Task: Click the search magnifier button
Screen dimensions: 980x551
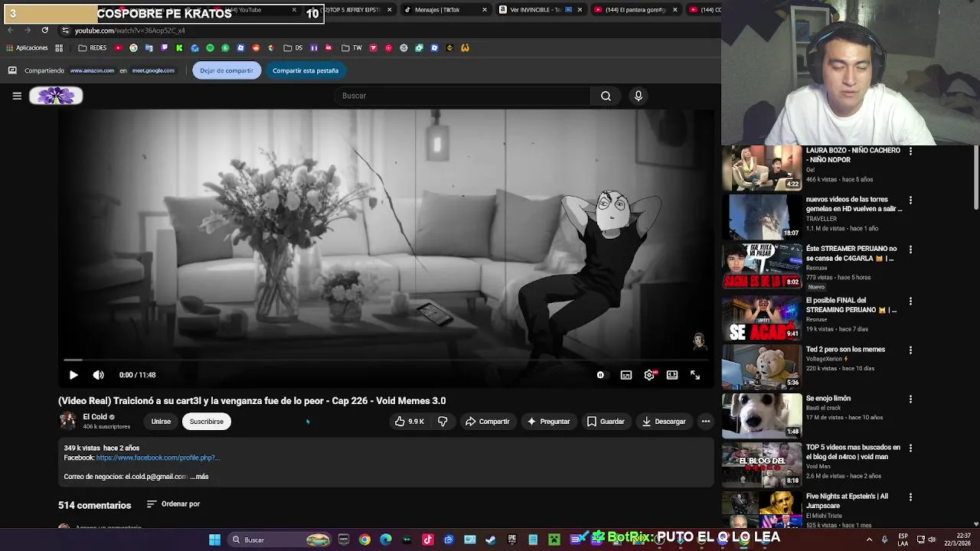Action: (x=606, y=96)
